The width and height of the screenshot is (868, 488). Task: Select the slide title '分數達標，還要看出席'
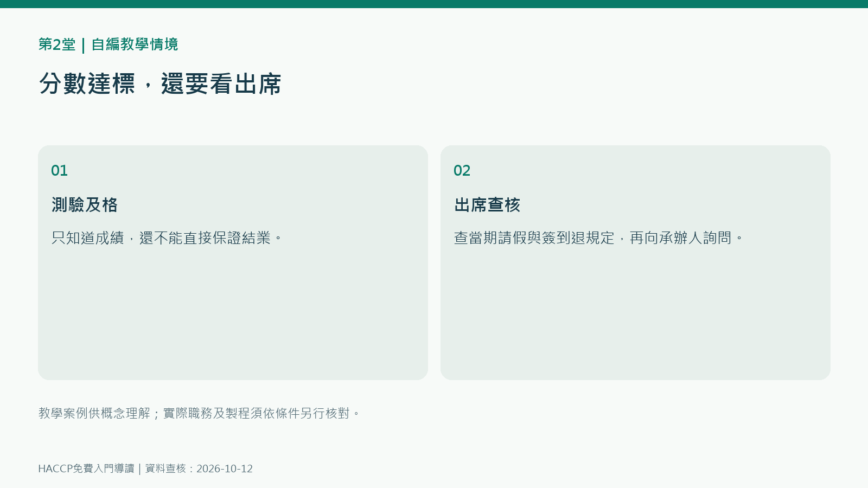click(x=160, y=84)
